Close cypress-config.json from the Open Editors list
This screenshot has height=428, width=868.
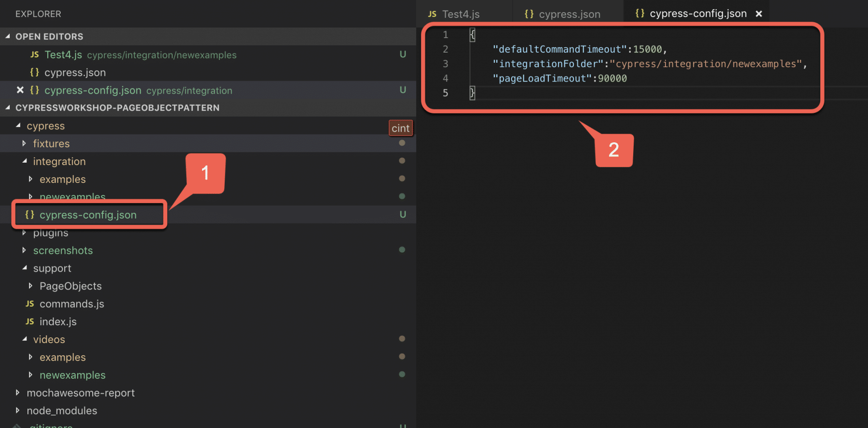20,90
